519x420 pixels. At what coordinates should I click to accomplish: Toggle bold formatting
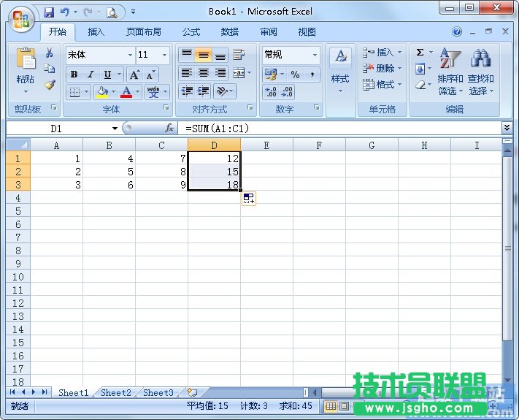[74, 75]
